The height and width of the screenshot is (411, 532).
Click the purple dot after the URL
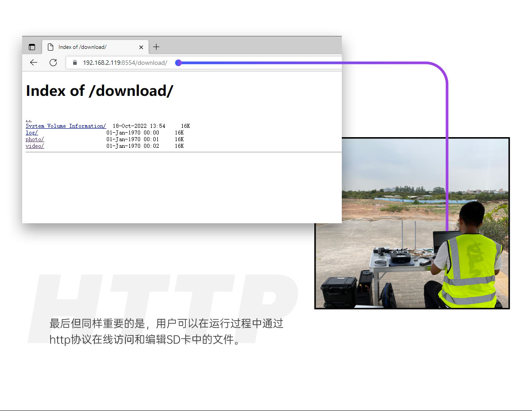178,63
